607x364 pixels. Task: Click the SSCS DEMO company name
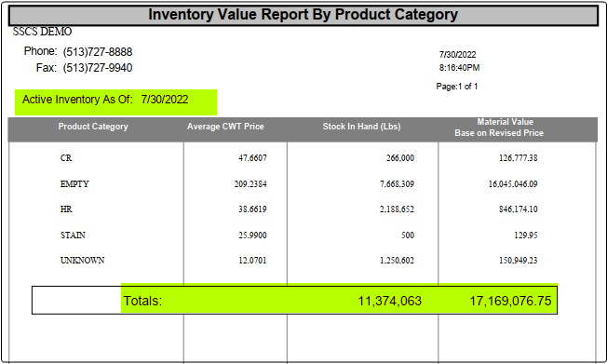(x=42, y=32)
